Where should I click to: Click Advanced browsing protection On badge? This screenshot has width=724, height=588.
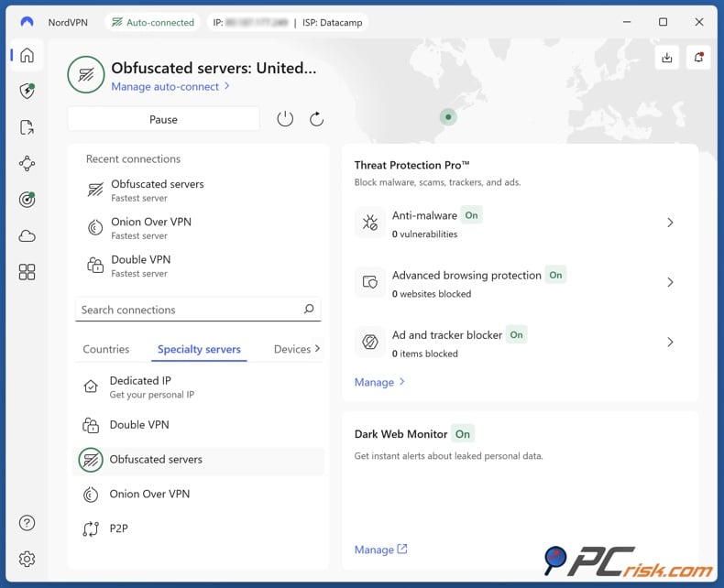[555, 275]
